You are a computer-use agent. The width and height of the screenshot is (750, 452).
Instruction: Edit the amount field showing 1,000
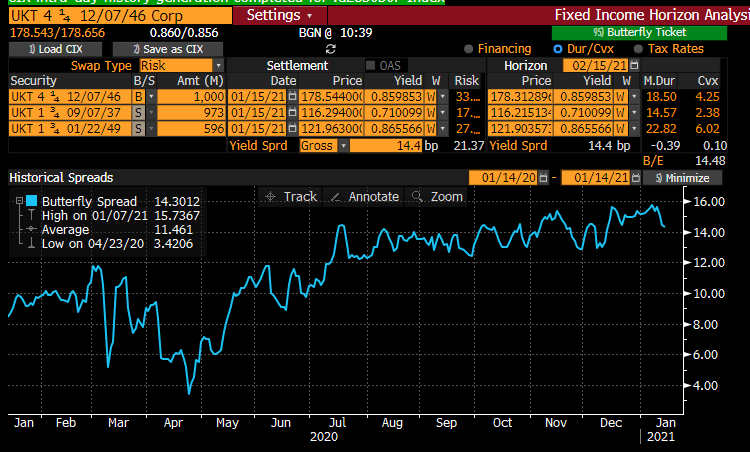(191, 97)
